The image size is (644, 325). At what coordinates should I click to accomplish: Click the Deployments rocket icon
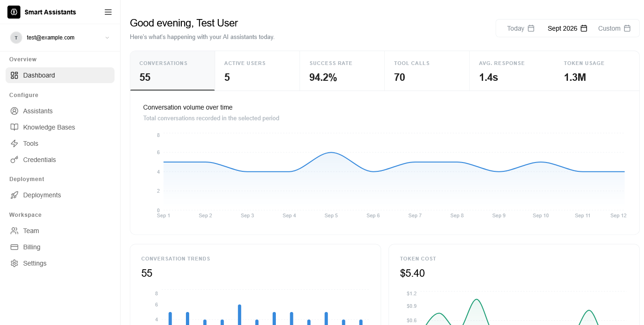(x=14, y=195)
